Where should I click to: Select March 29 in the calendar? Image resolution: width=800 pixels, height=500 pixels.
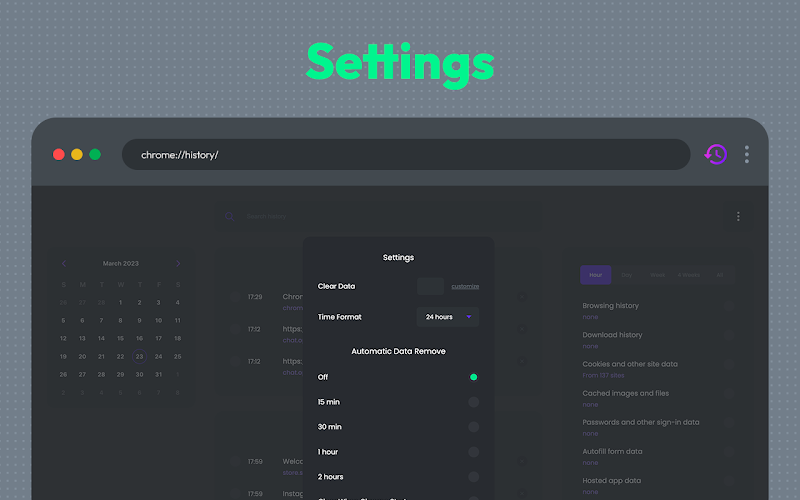pyautogui.click(x=120, y=374)
